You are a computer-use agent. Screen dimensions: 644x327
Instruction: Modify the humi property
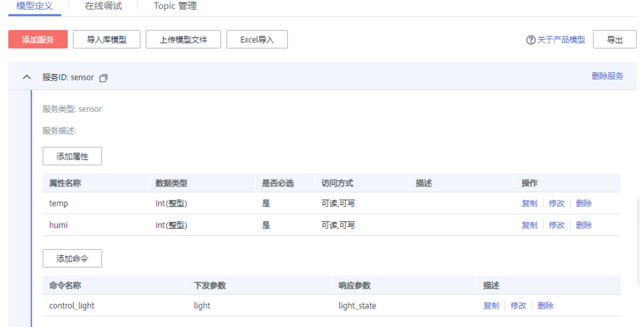556,225
